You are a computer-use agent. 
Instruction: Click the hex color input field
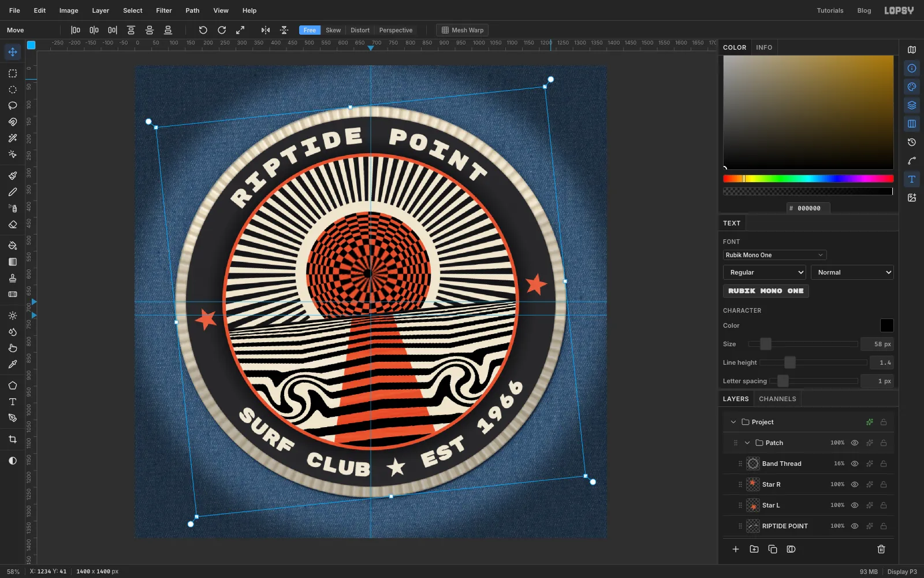808,208
